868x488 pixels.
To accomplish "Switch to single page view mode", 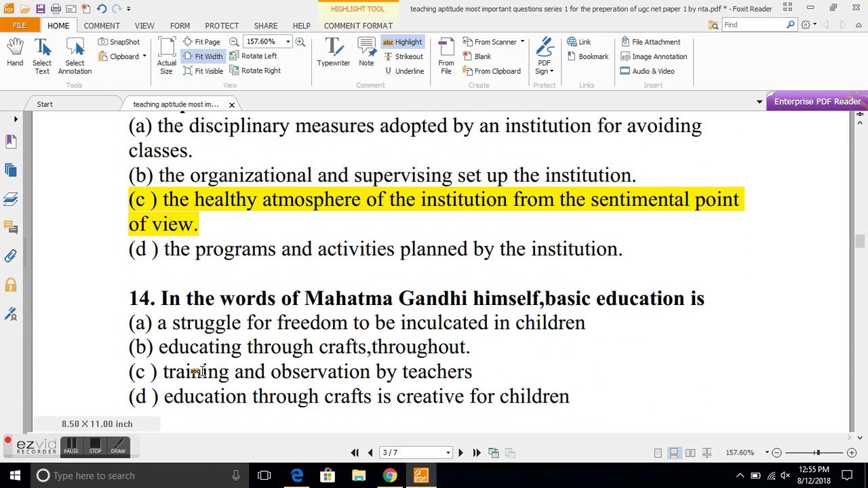I will point(658,453).
